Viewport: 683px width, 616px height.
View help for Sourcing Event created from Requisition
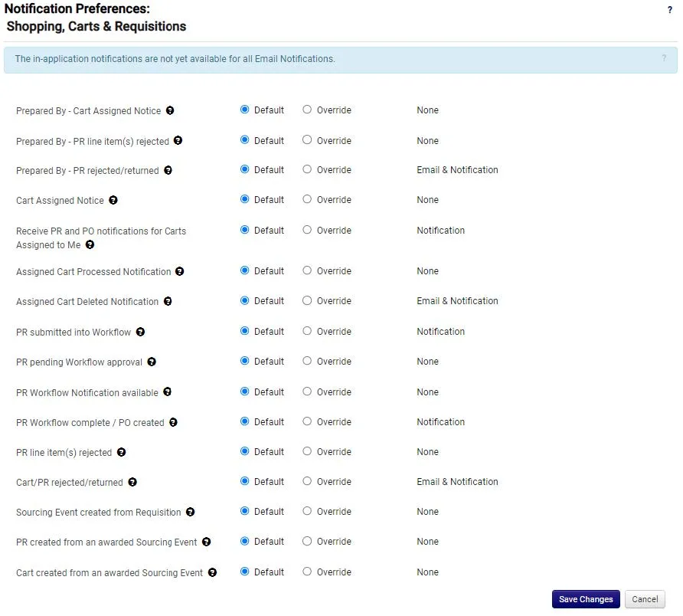click(191, 512)
